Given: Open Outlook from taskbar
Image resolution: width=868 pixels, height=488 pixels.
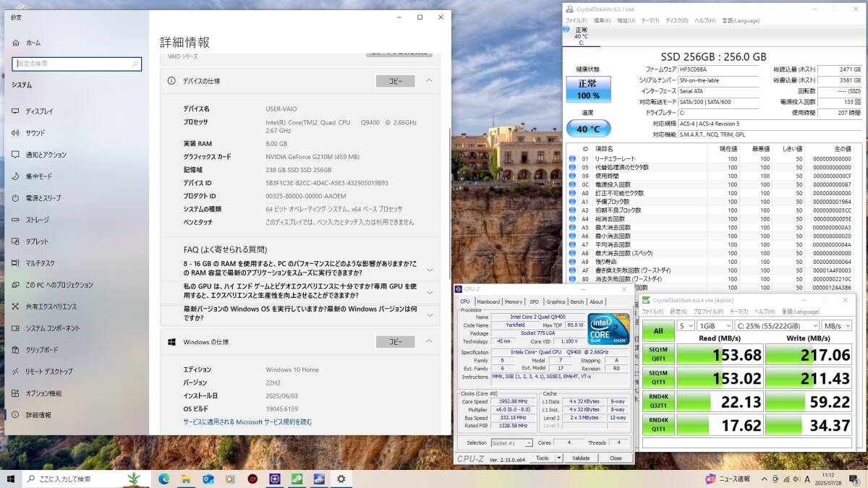Looking at the screenshot, I should pyautogui.click(x=208, y=479).
